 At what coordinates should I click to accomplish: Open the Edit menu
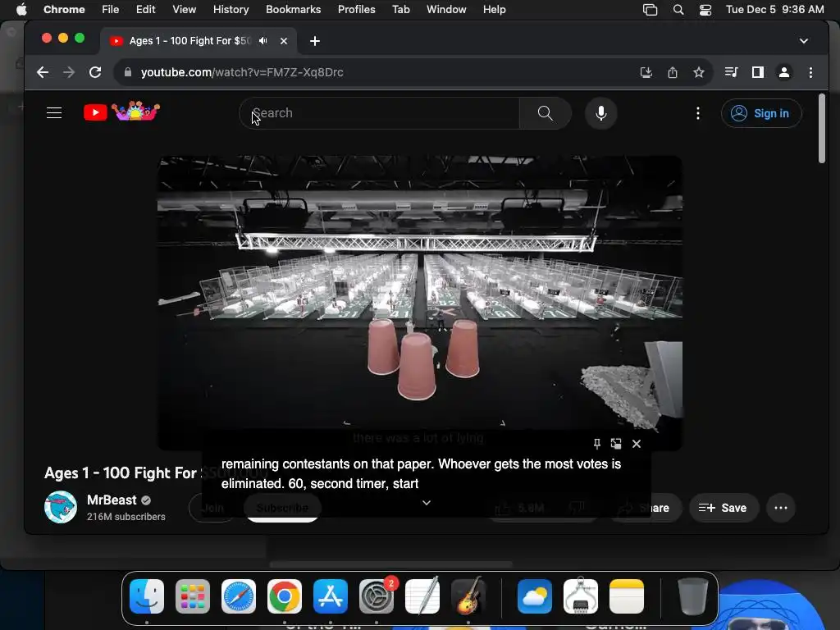(x=145, y=10)
